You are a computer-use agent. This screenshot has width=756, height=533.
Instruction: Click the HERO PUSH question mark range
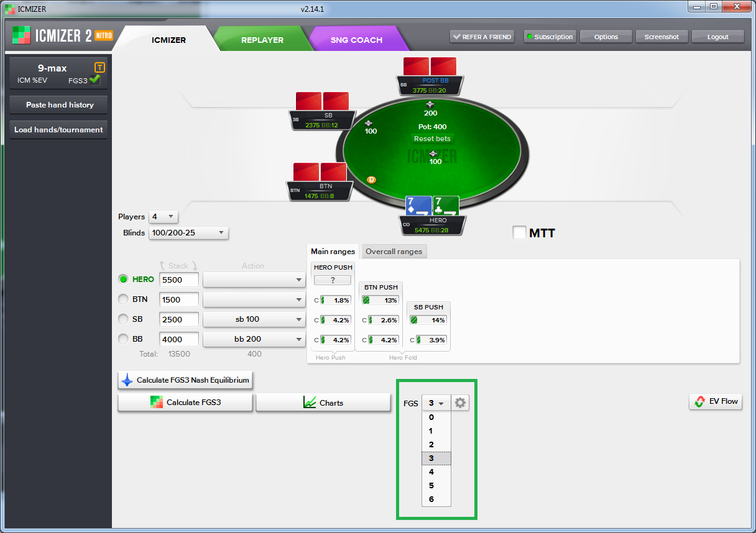click(333, 280)
